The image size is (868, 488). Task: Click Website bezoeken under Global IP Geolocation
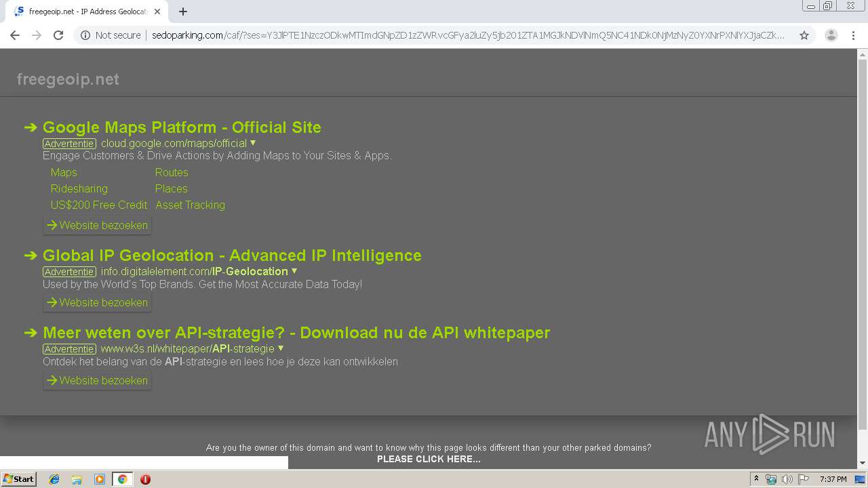click(x=97, y=302)
